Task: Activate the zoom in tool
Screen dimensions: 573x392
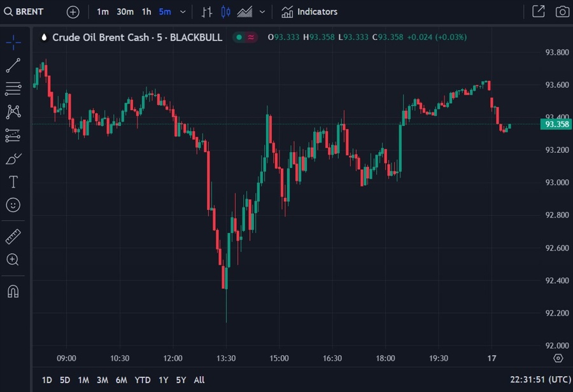Action: [13, 260]
